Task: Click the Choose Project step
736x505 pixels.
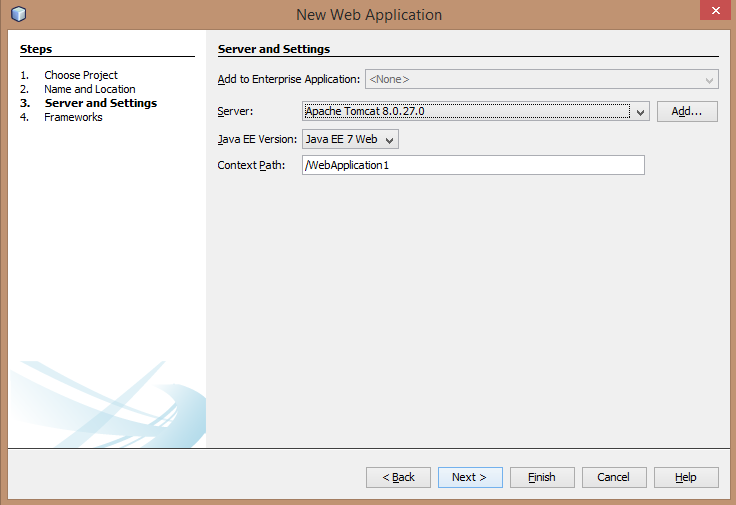Action: coord(81,75)
